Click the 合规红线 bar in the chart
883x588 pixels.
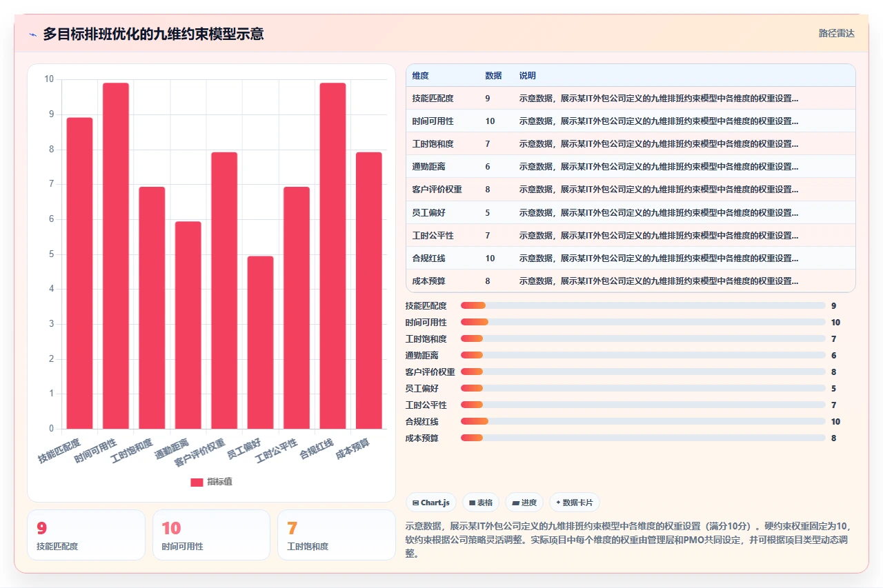click(x=333, y=256)
